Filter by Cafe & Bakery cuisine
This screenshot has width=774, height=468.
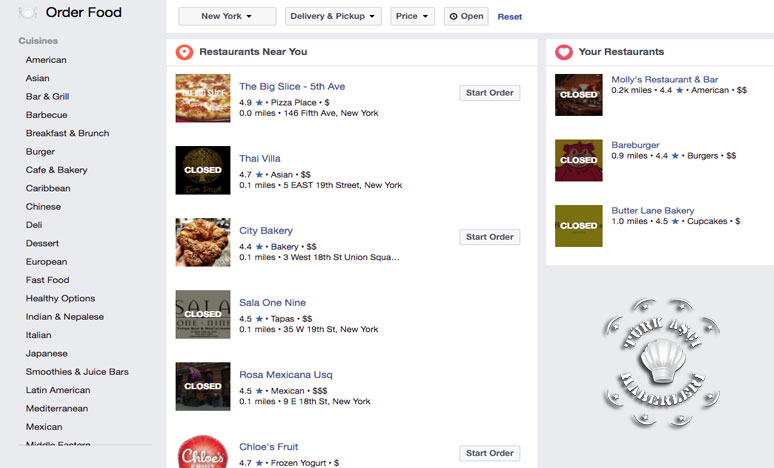pos(56,170)
